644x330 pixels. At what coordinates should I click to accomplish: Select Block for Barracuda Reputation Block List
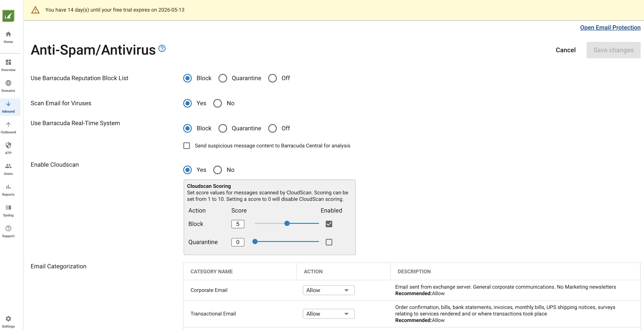[187, 78]
